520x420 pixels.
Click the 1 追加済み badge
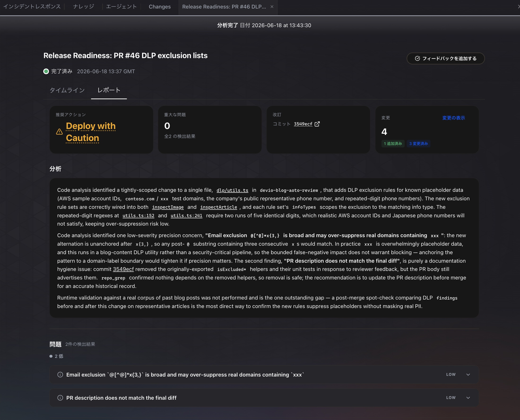click(393, 143)
